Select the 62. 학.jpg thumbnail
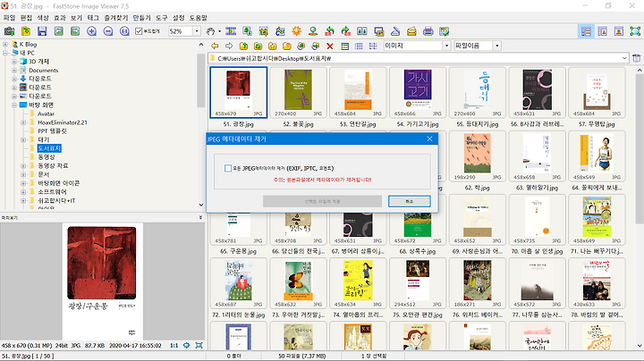Screen dimensions: 644x361 pyautogui.click(x=478, y=155)
